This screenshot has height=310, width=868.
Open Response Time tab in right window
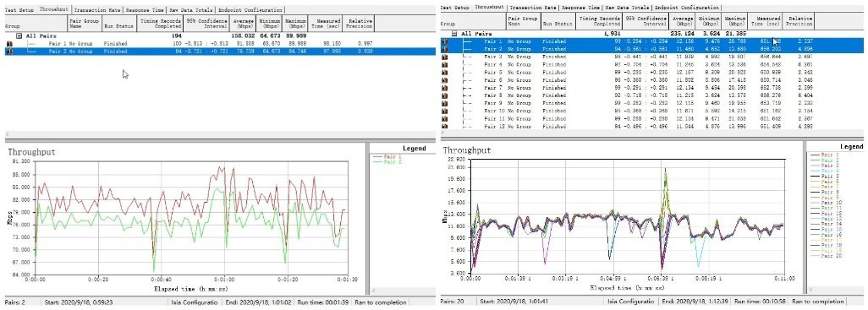coord(580,8)
